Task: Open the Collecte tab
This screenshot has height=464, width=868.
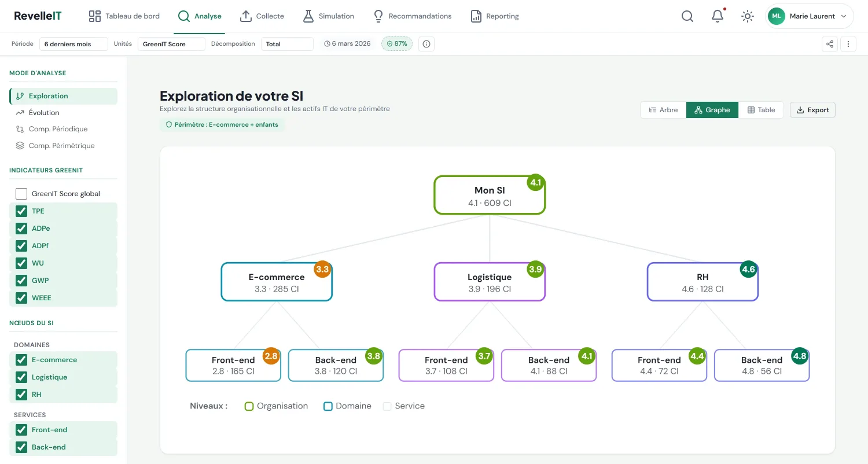Action: [262, 16]
